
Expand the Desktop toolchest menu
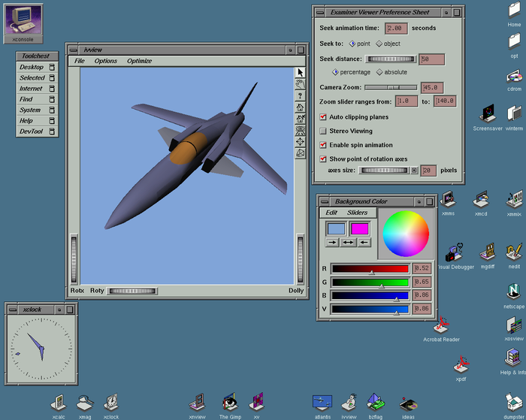pyautogui.click(x=32, y=67)
